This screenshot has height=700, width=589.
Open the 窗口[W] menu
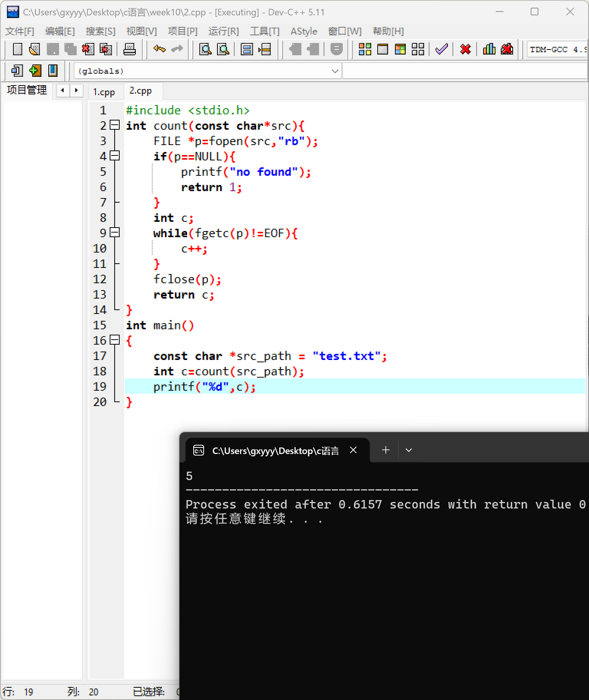click(x=345, y=31)
